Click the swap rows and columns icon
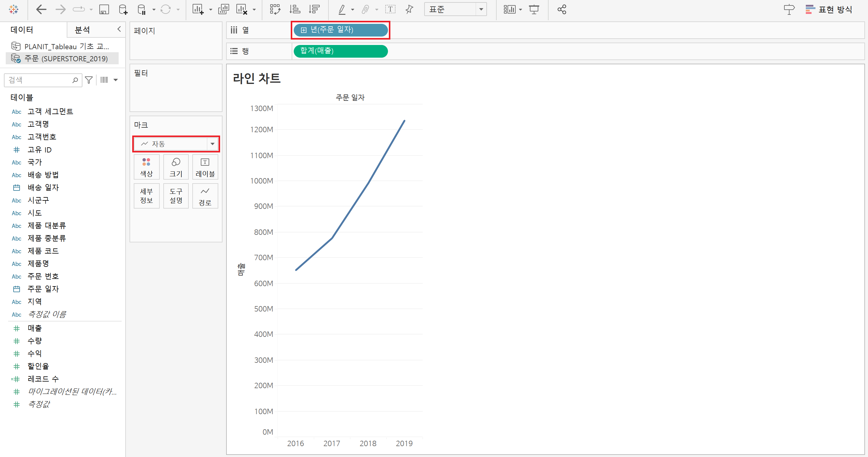The width and height of the screenshot is (868, 457). pyautogui.click(x=275, y=9)
